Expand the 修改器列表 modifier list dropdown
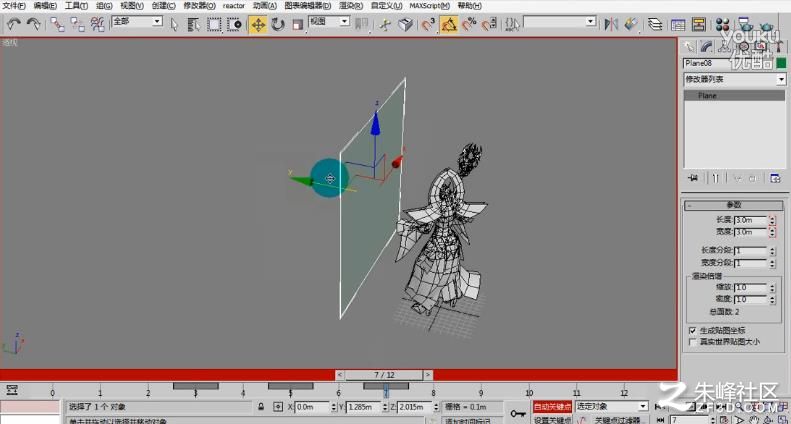 (734, 79)
